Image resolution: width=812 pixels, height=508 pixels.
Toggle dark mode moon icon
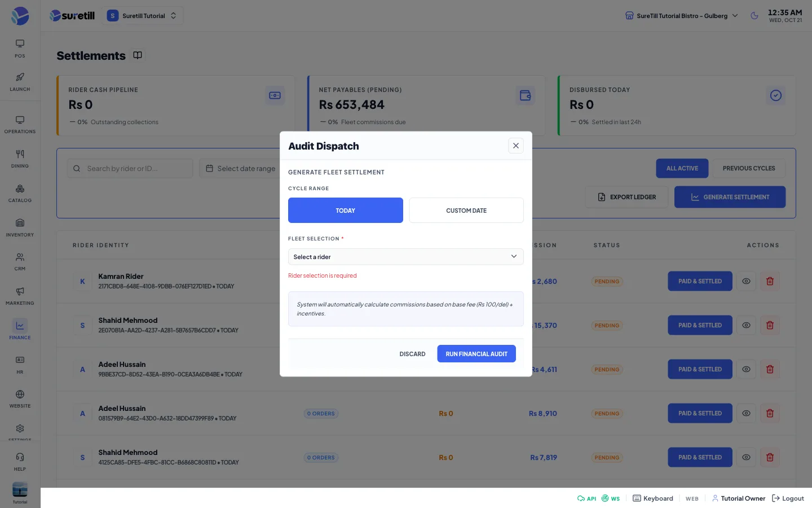click(x=754, y=16)
